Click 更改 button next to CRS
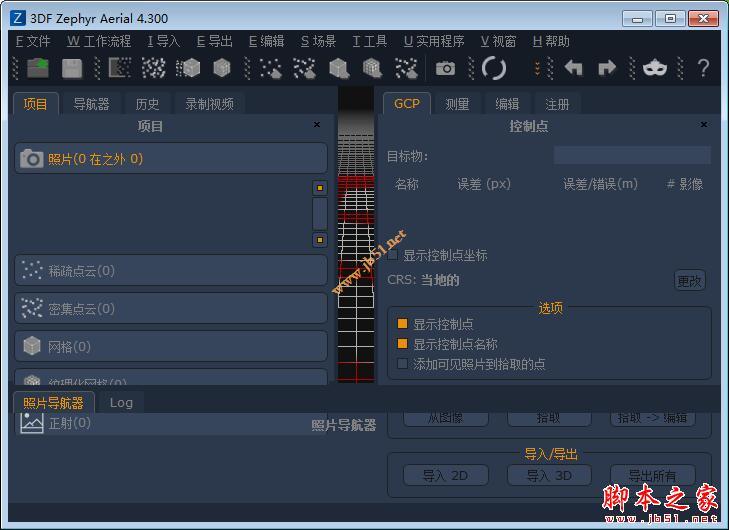Viewport: 729px width, 530px height. [689, 281]
